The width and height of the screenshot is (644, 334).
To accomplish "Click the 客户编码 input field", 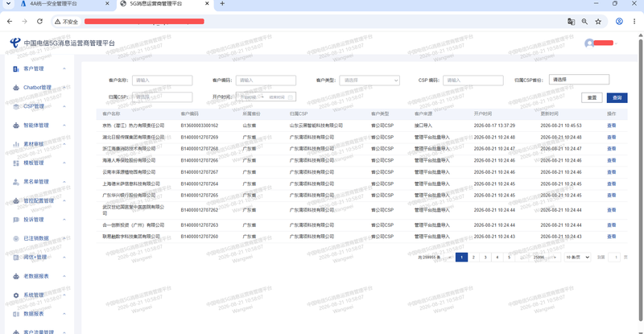I will [x=266, y=80].
